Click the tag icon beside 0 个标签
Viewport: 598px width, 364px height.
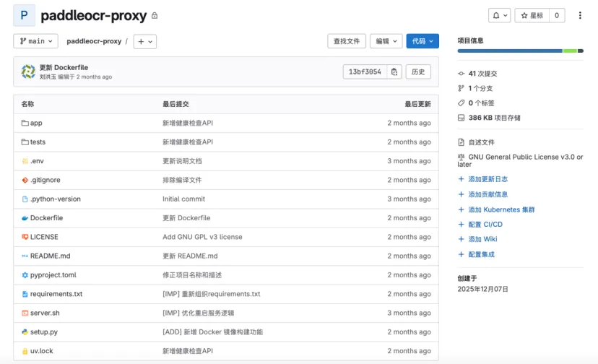point(461,103)
